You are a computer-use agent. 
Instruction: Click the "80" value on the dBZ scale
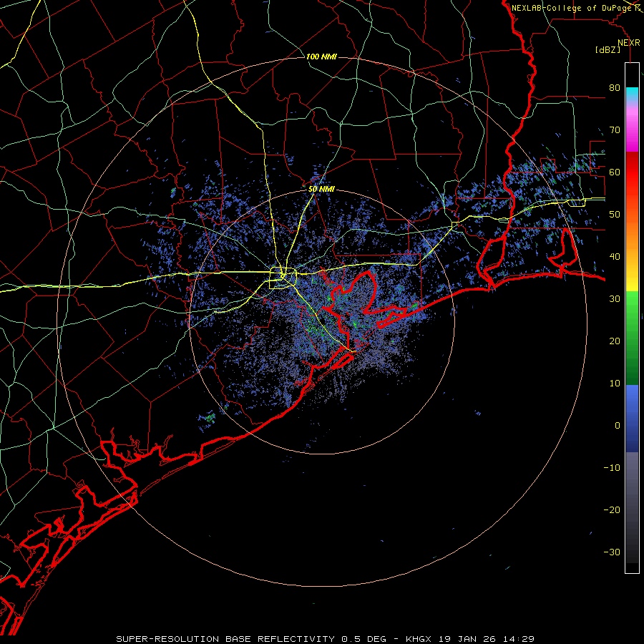point(615,88)
